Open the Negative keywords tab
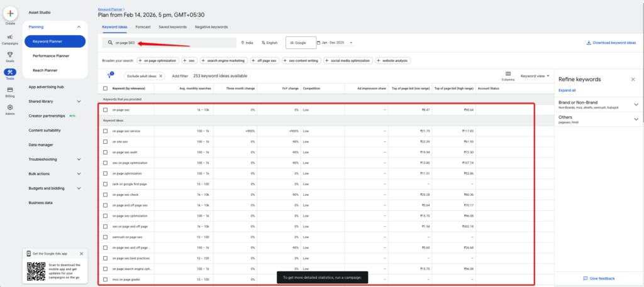This screenshot has width=644, height=287. (x=211, y=27)
